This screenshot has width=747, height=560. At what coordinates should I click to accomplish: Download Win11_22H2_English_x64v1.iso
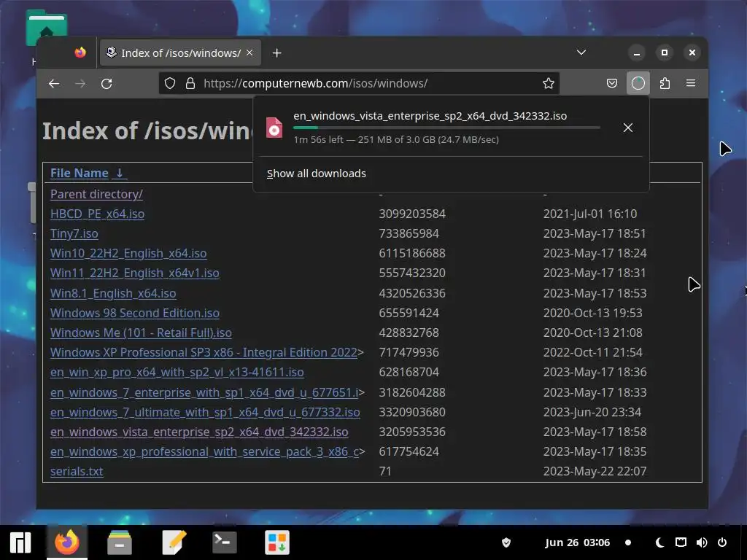(x=135, y=273)
